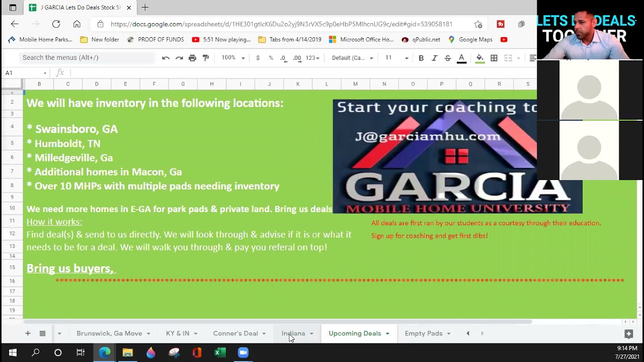This screenshot has width=644, height=362.
Task: Open the zoom 100% dropdown
Action: pos(233,58)
